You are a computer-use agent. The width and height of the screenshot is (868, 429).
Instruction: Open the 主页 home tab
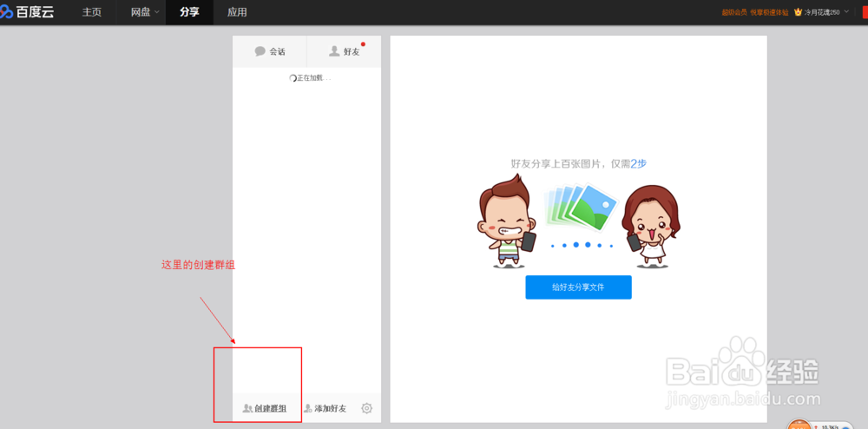(x=92, y=12)
